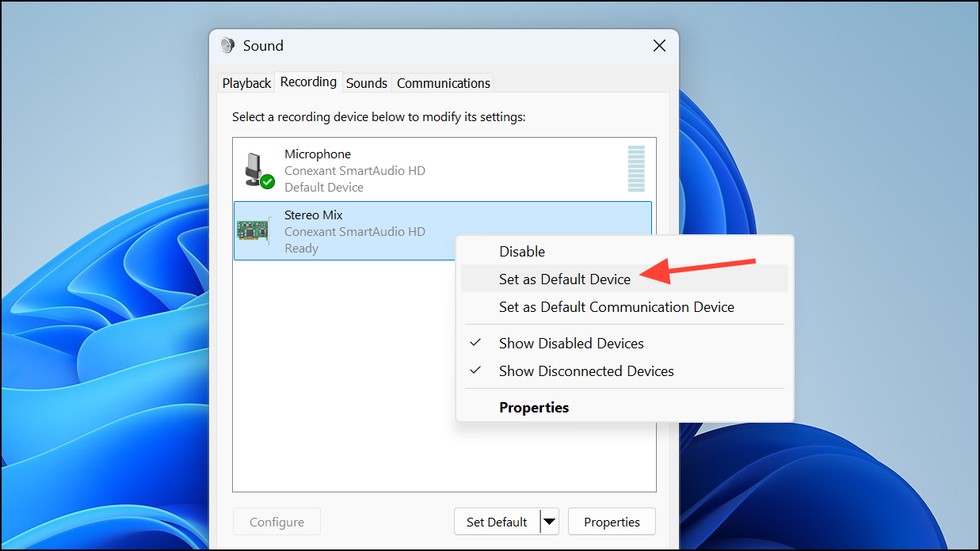This screenshot has width=980, height=551.
Task: Click the Properties button at the bottom
Action: coord(612,521)
